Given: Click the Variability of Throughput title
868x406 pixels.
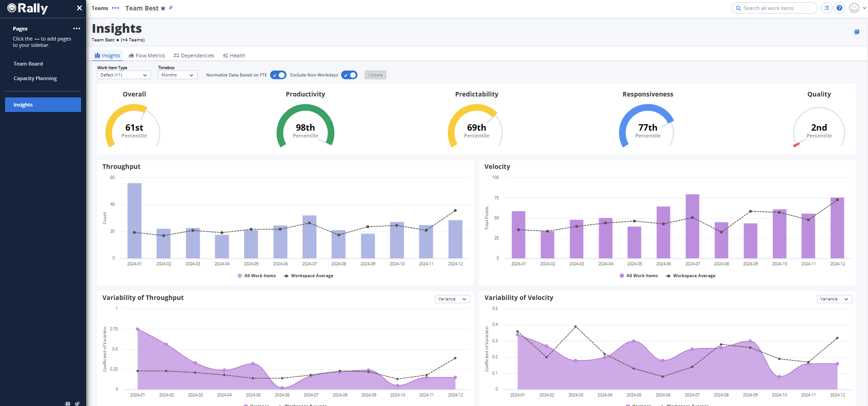Looking at the screenshot, I should point(143,298).
